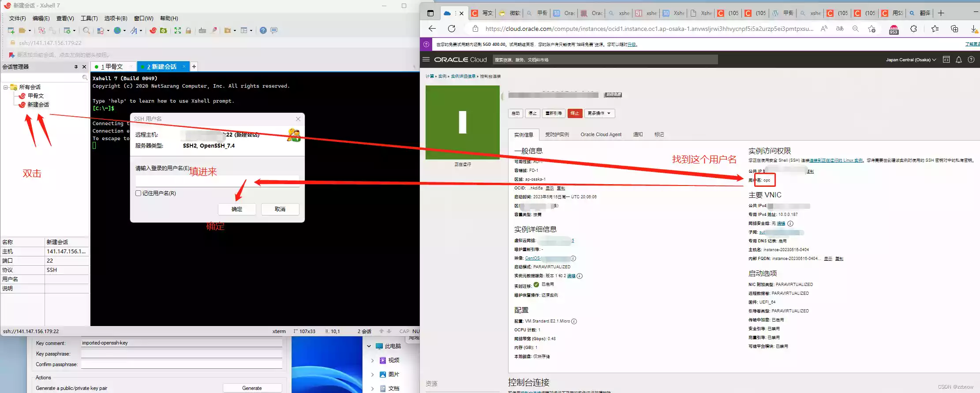Close the SSH 用户名 dialog
This screenshot has width=980, height=393.
tap(298, 119)
